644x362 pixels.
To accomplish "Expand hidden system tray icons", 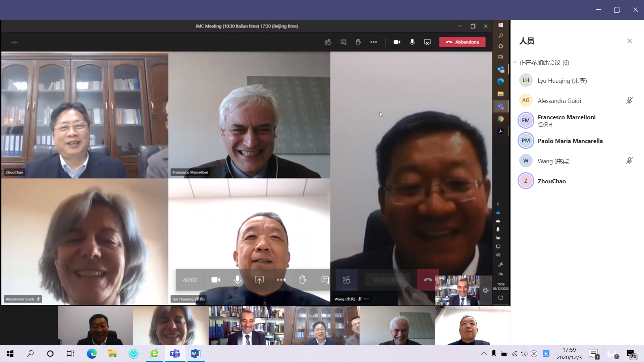I will pyautogui.click(x=484, y=354).
